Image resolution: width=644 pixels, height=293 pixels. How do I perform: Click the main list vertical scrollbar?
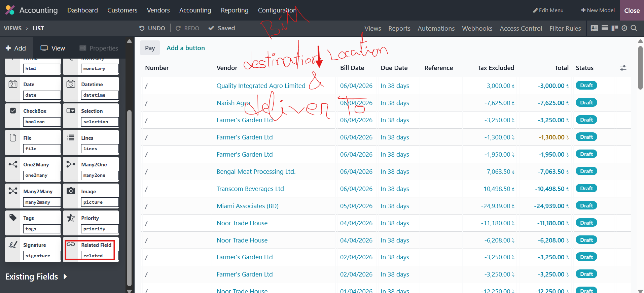[x=640, y=68]
